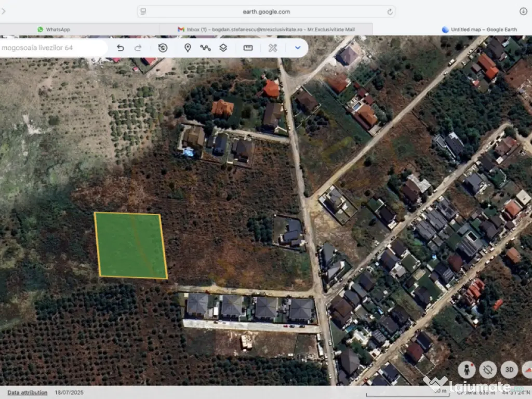Click the Undo arrow in Earth toolbar
The height and width of the screenshot is (399, 532).
coord(121,48)
